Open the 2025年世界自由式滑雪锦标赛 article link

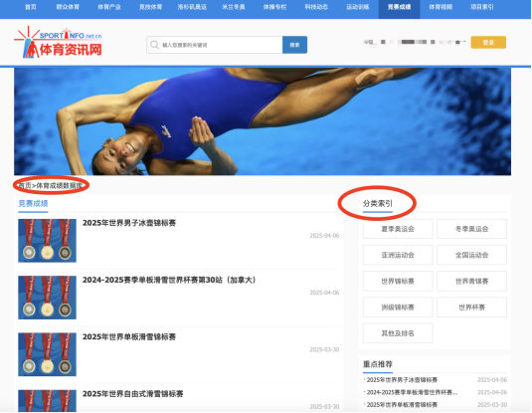coord(132,394)
